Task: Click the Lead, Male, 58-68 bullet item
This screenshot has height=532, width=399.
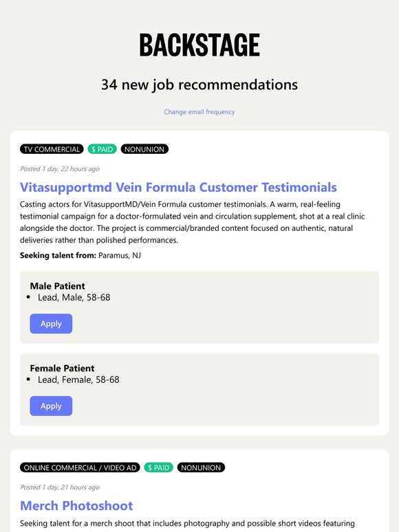Action: click(x=74, y=298)
